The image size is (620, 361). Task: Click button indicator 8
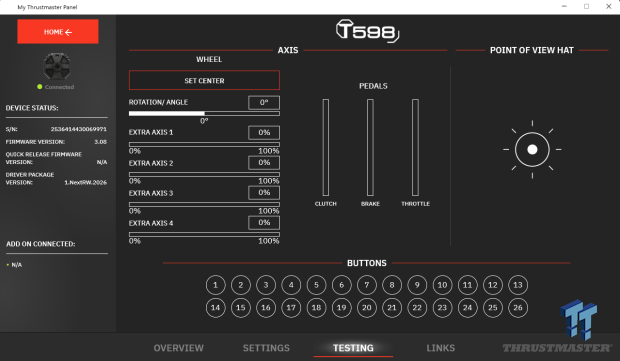392,285
